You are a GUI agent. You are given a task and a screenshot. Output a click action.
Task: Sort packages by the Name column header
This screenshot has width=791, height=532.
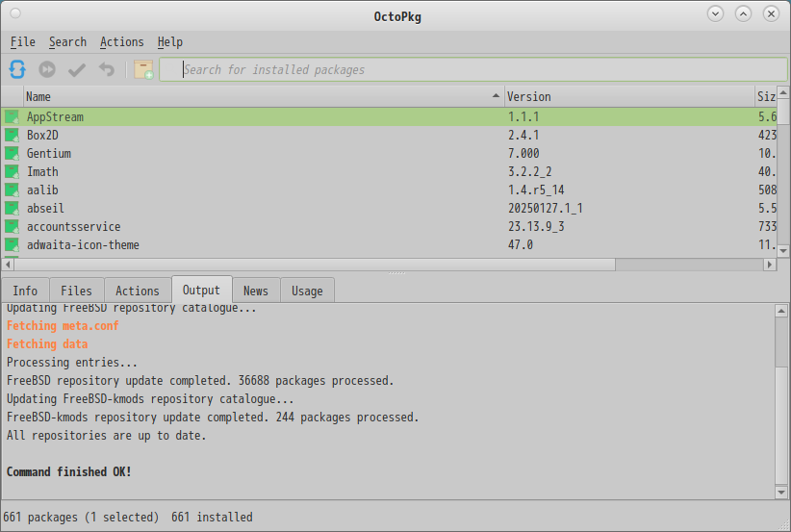point(264,96)
